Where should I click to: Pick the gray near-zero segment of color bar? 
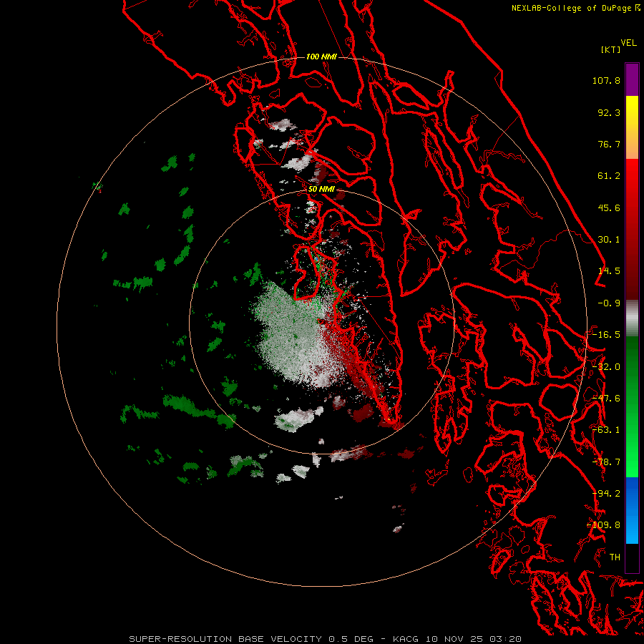tap(632, 318)
